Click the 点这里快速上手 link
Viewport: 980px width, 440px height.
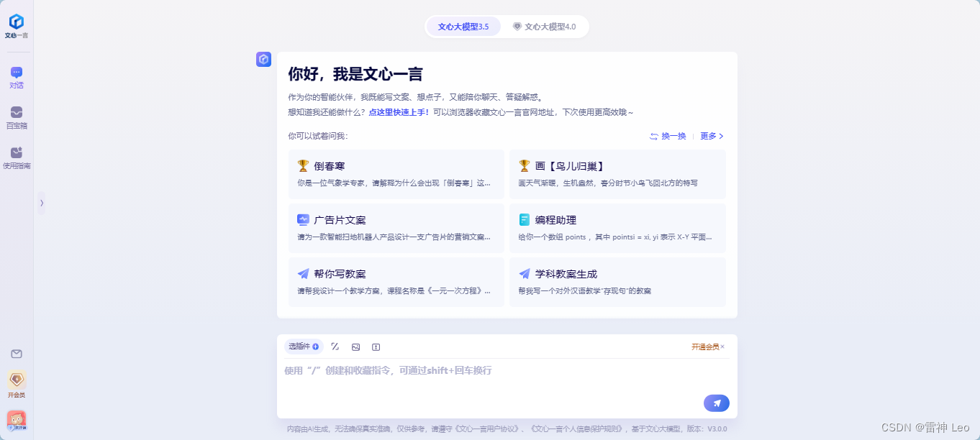tap(399, 112)
